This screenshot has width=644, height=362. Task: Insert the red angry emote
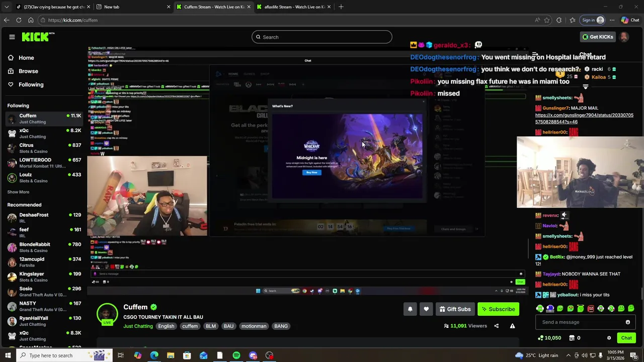[591, 308]
